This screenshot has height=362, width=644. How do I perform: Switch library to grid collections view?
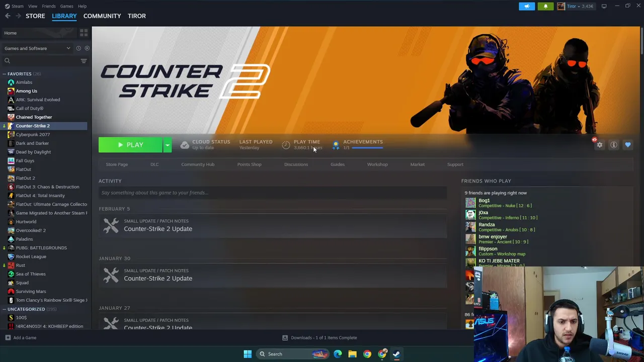coord(84,33)
